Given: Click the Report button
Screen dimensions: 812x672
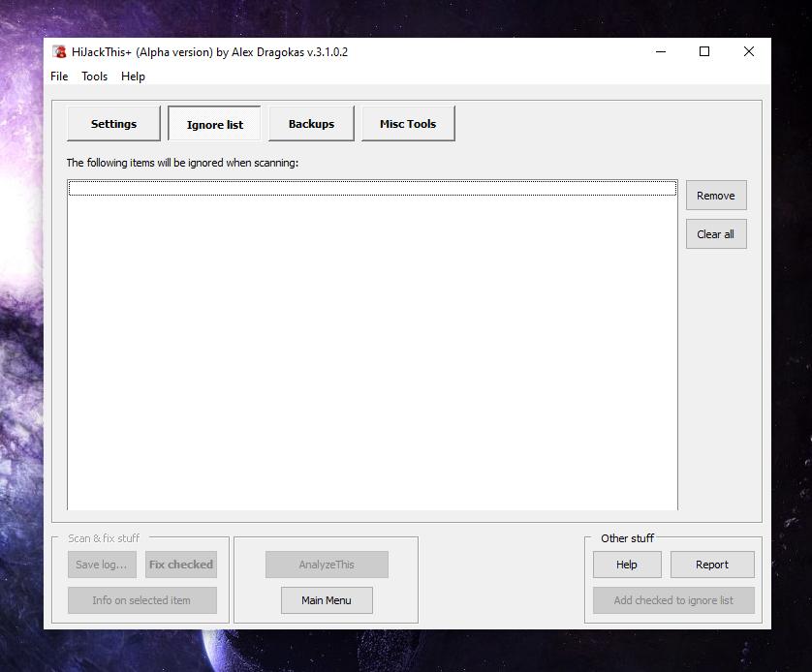Looking at the screenshot, I should point(712,565).
